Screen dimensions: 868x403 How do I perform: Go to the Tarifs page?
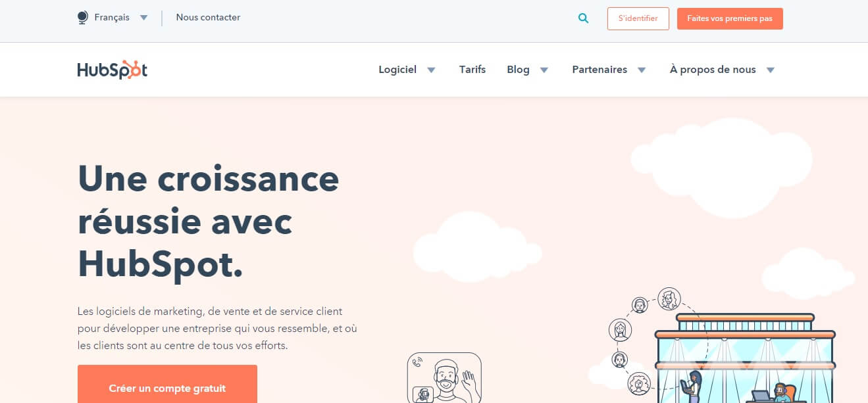click(x=472, y=70)
